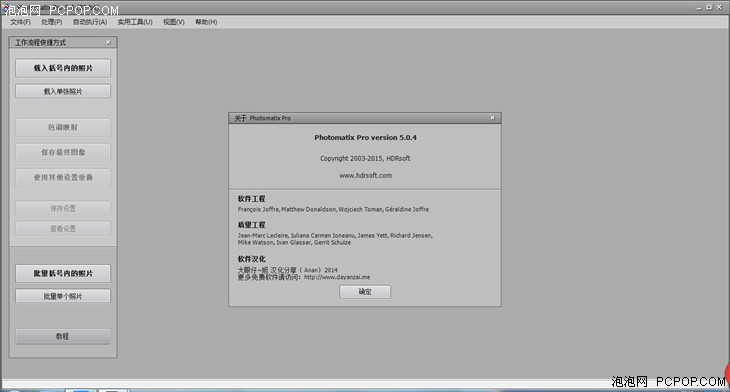The height and width of the screenshot is (392, 730).
Task: Click 批量括号内的照片 button
Action: pyautogui.click(x=63, y=273)
